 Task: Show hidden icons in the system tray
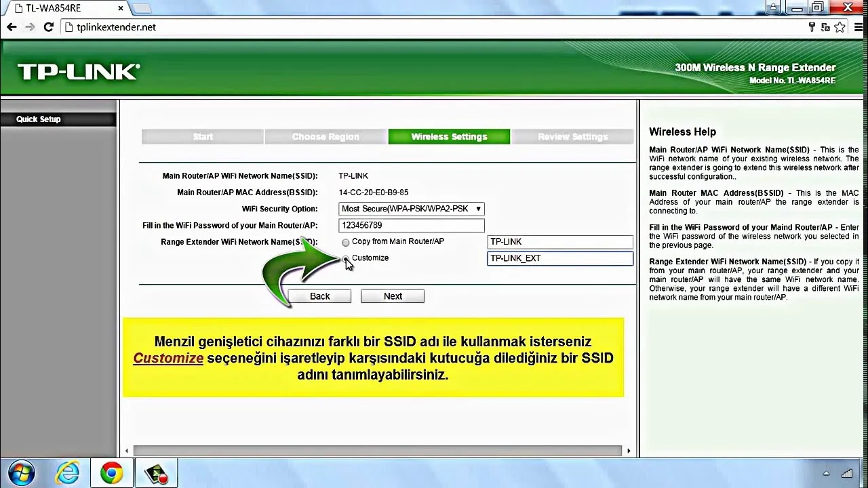(x=826, y=474)
